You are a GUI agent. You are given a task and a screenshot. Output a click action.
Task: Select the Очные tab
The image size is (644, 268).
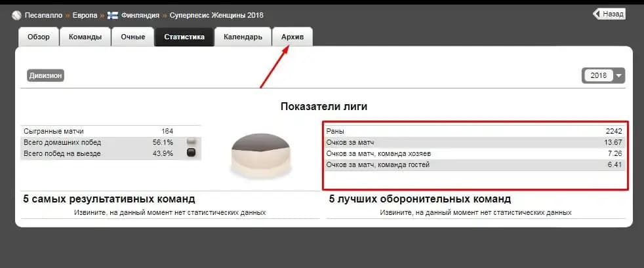click(x=132, y=37)
